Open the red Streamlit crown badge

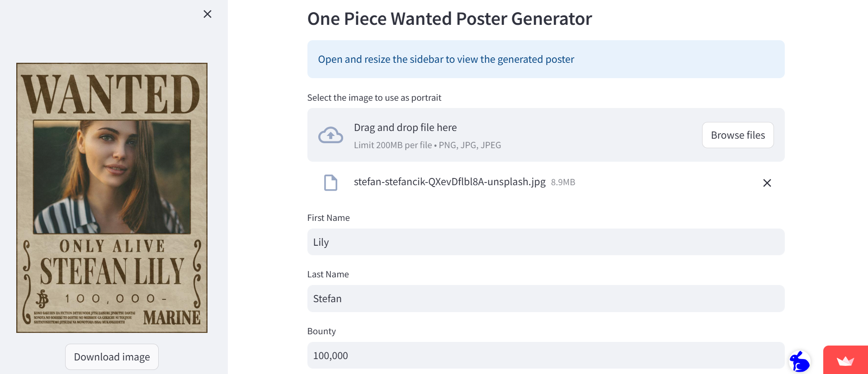(845, 361)
